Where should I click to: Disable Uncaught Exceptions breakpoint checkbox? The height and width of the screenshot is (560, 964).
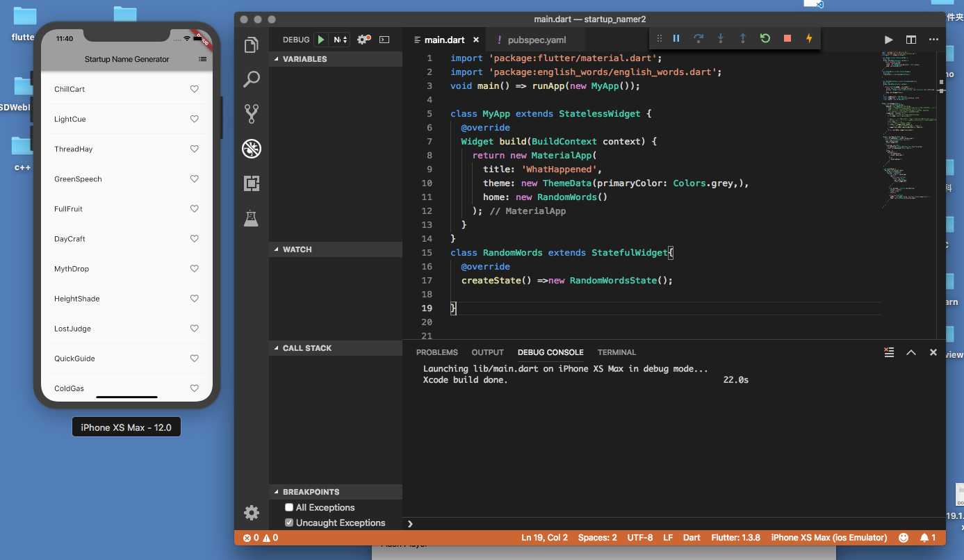(x=289, y=522)
